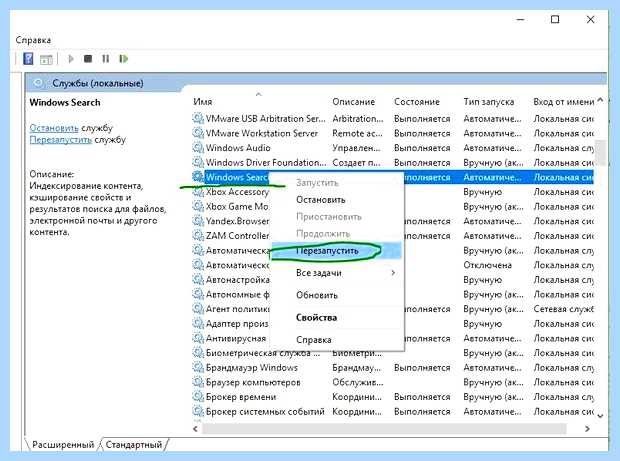
Task: Click the vertical scrollbar up arrow
Action: (600, 100)
